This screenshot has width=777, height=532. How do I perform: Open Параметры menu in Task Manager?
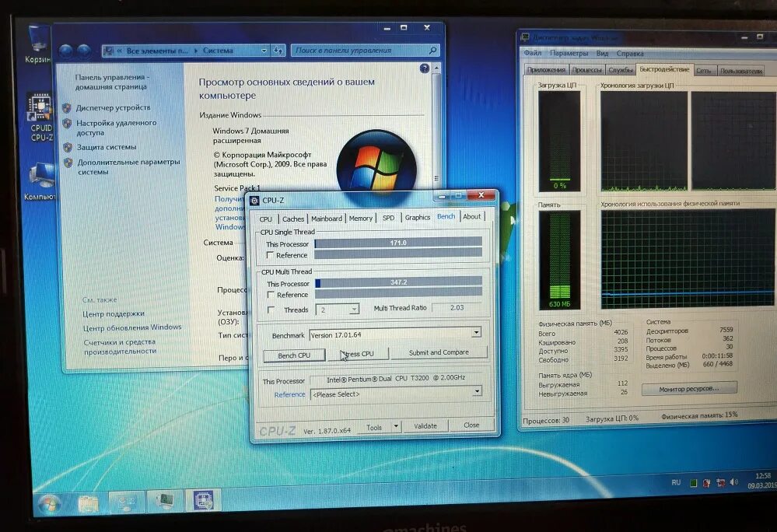[569, 53]
